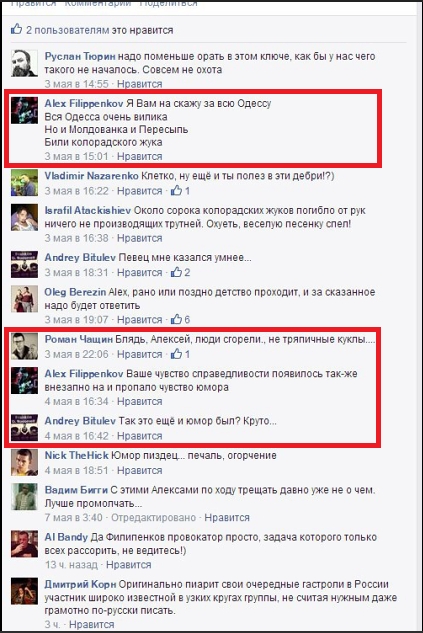Screen dimensions: 423x633
Task: Like Alex Filippenkov's 15:01 comment
Action: click(x=140, y=157)
